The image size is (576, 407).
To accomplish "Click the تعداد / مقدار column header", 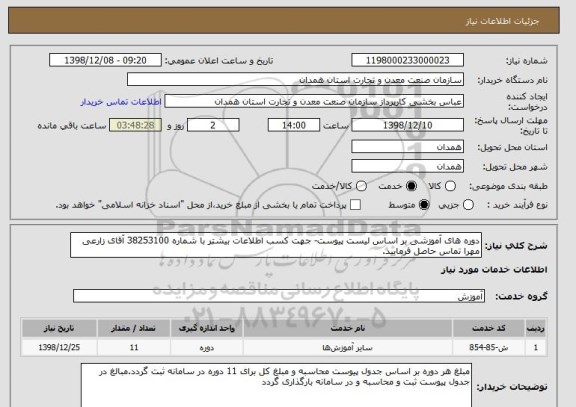I will (134, 328).
